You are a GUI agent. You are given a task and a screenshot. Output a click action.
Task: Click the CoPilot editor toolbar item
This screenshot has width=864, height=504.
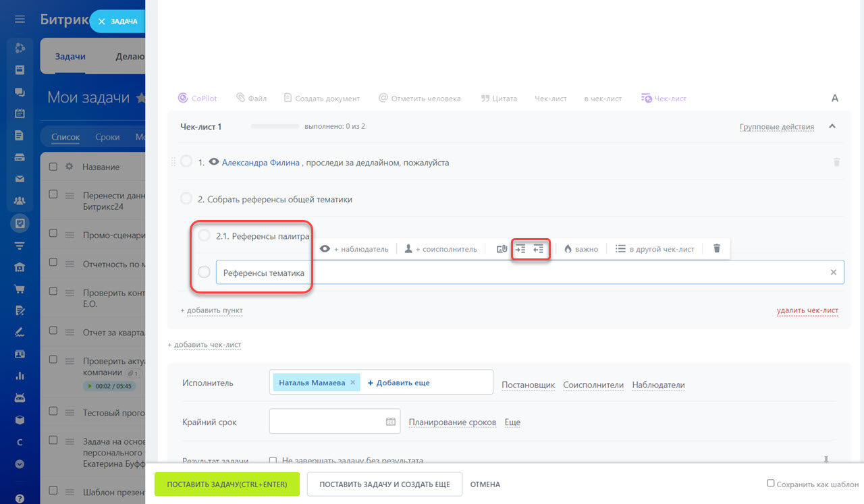(197, 99)
